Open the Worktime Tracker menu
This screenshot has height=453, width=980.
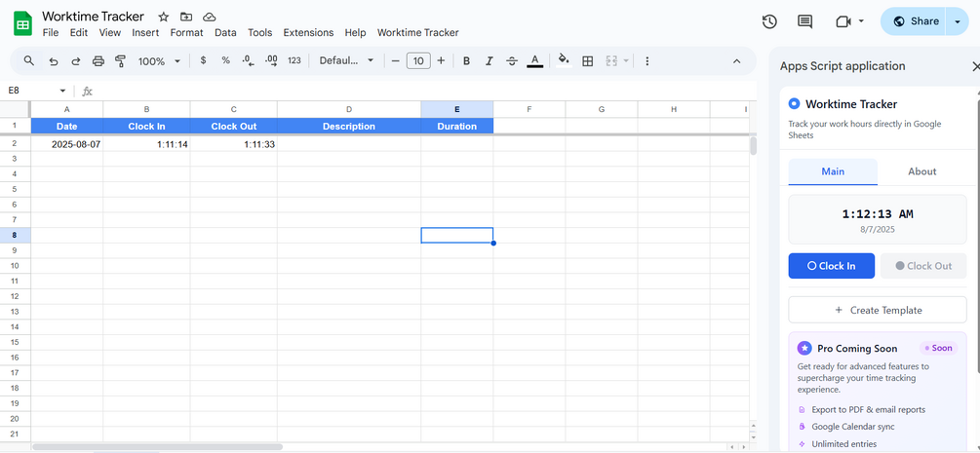tap(418, 32)
